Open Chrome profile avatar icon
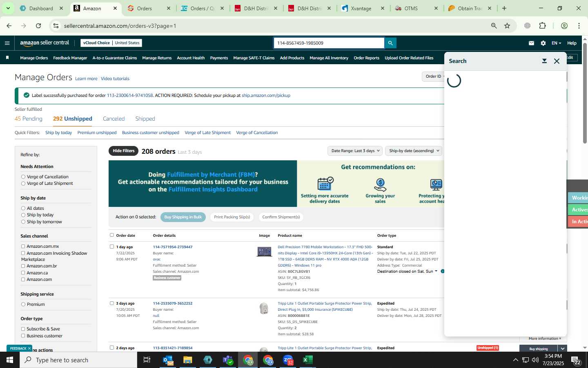This screenshot has width=588, height=368. click(564, 26)
